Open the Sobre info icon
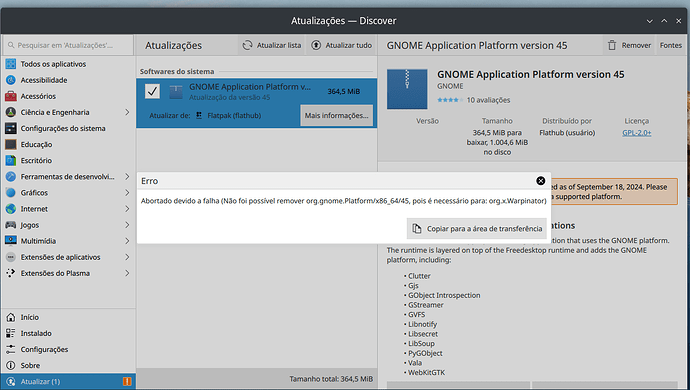This screenshot has width=690, height=390. [11, 365]
